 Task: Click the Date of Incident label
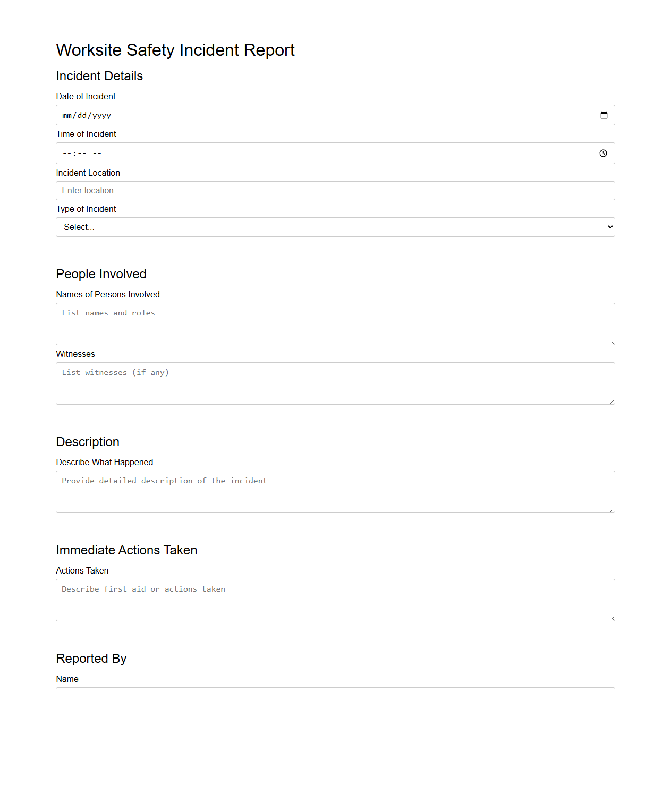click(x=86, y=96)
